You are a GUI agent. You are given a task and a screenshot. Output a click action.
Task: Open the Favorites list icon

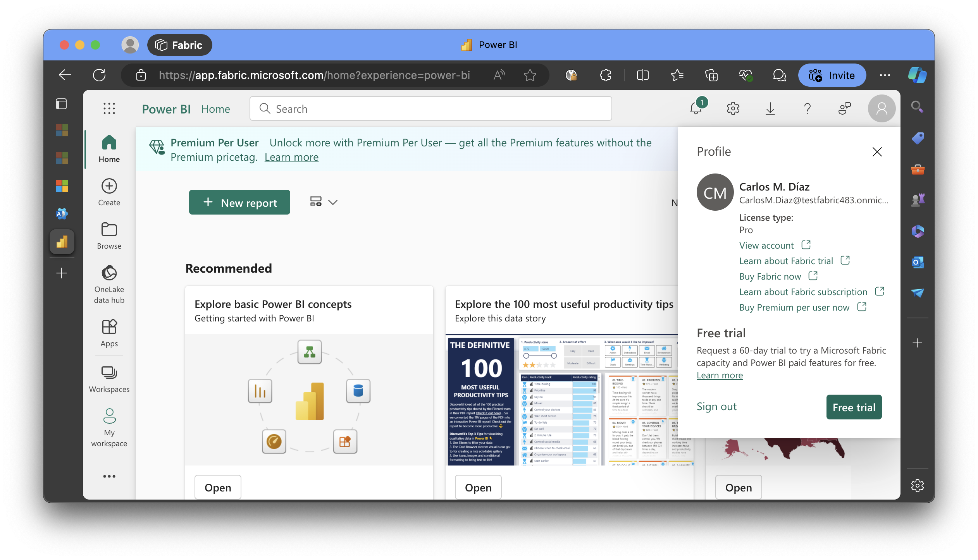point(677,75)
